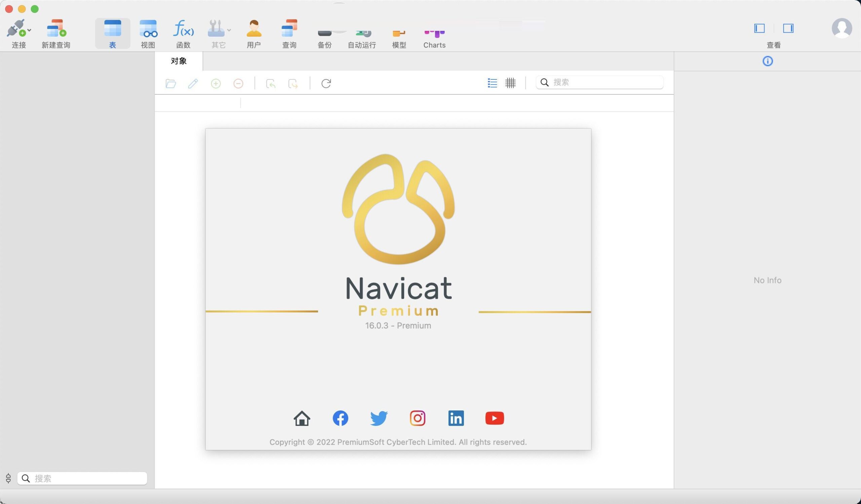Click the refresh button in toolbar
The height and width of the screenshot is (504, 861).
[x=326, y=83]
